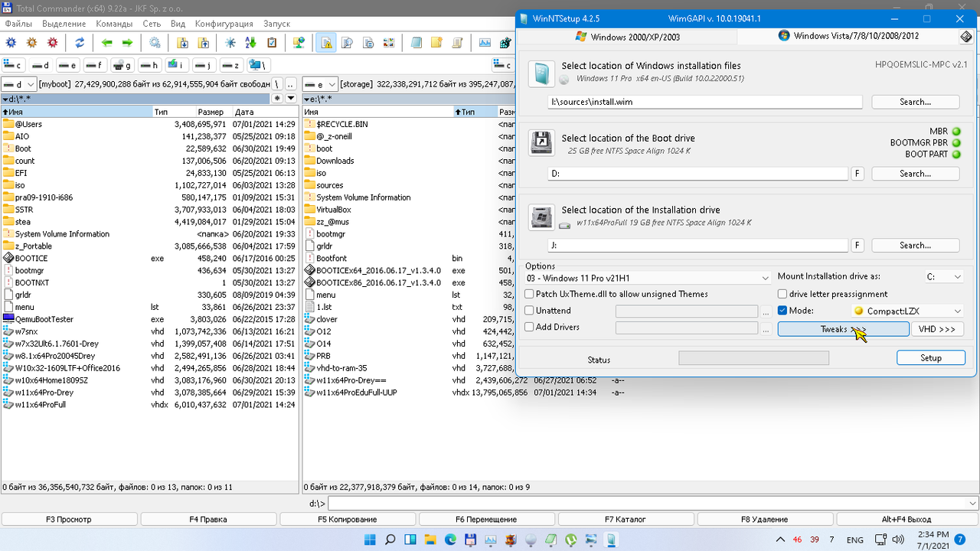Open the Команды menu

click(x=114, y=24)
